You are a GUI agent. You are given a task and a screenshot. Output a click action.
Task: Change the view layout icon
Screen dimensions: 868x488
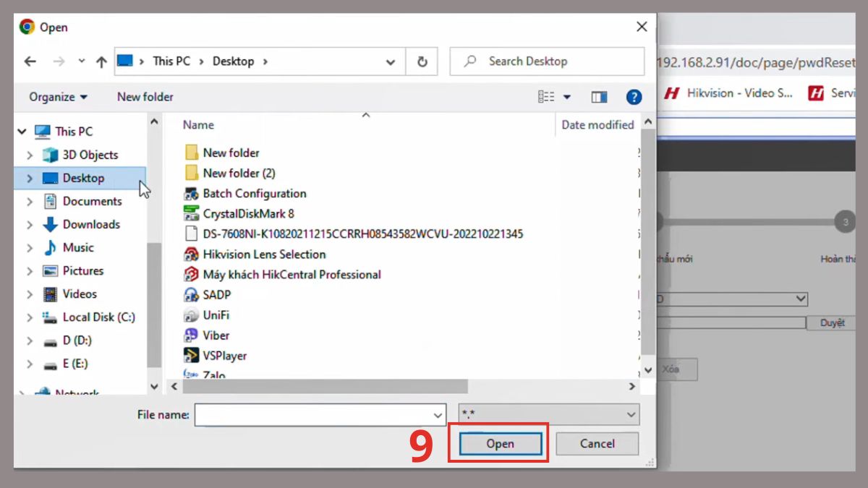(x=547, y=97)
